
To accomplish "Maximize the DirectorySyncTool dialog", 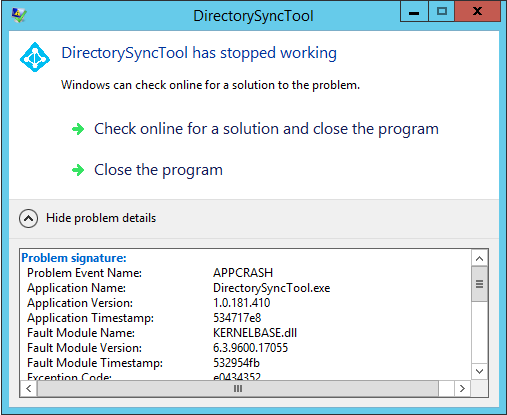I will [442, 12].
